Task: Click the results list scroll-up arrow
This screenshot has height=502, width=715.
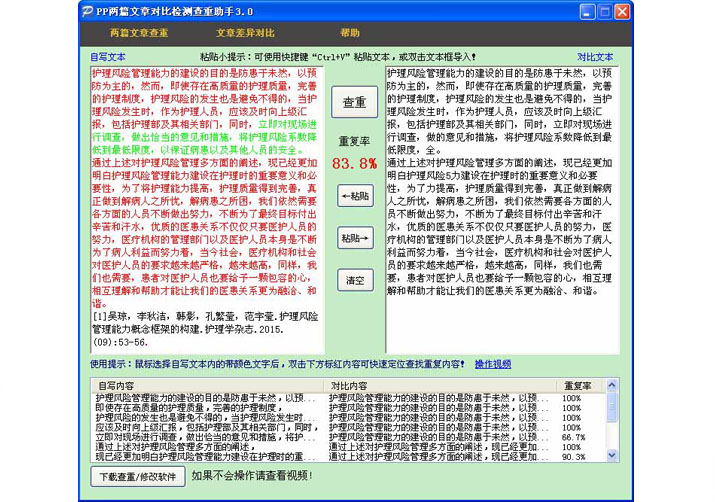Action: pyautogui.click(x=612, y=385)
